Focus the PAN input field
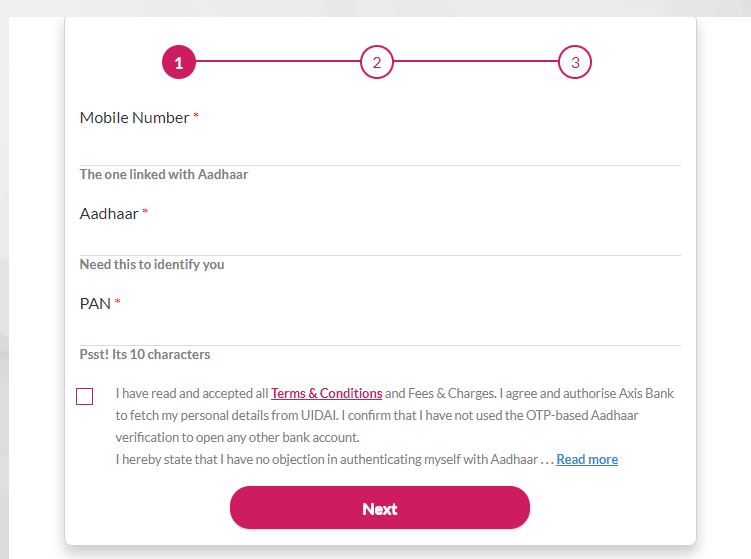The height and width of the screenshot is (559, 751). (380, 330)
